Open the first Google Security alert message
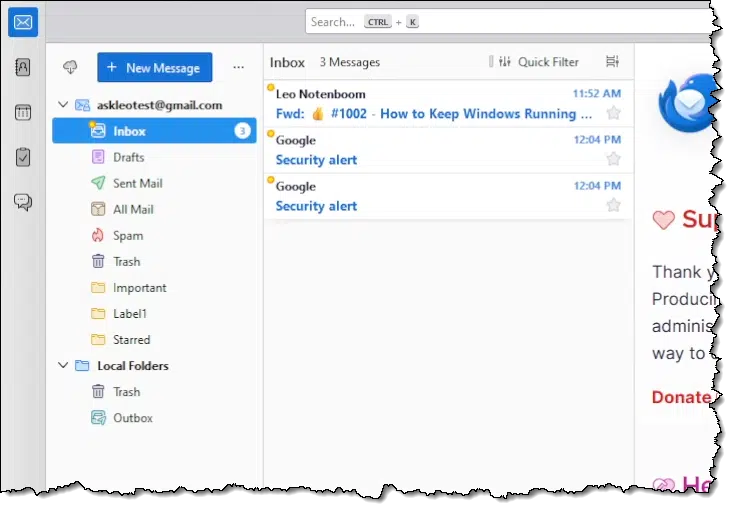Viewport: 736px width, 510px height. click(x=448, y=150)
